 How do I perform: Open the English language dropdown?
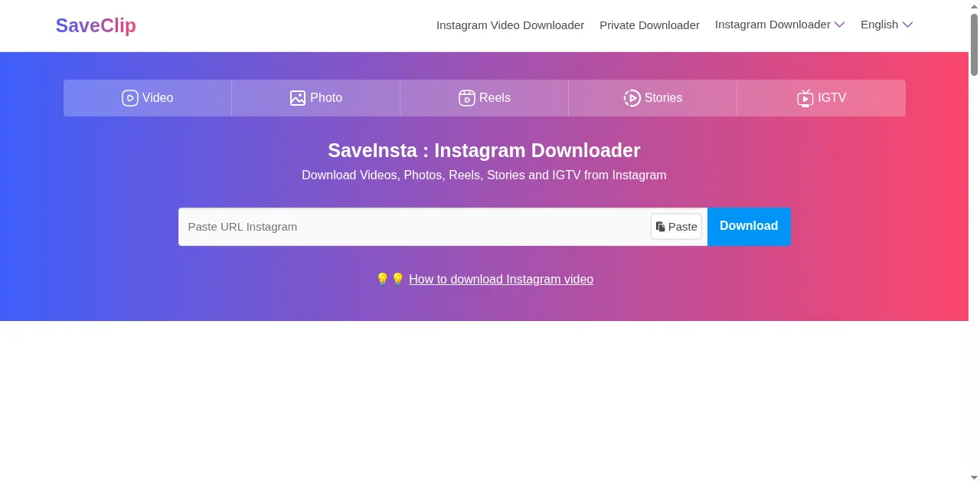pyautogui.click(x=887, y=25)
